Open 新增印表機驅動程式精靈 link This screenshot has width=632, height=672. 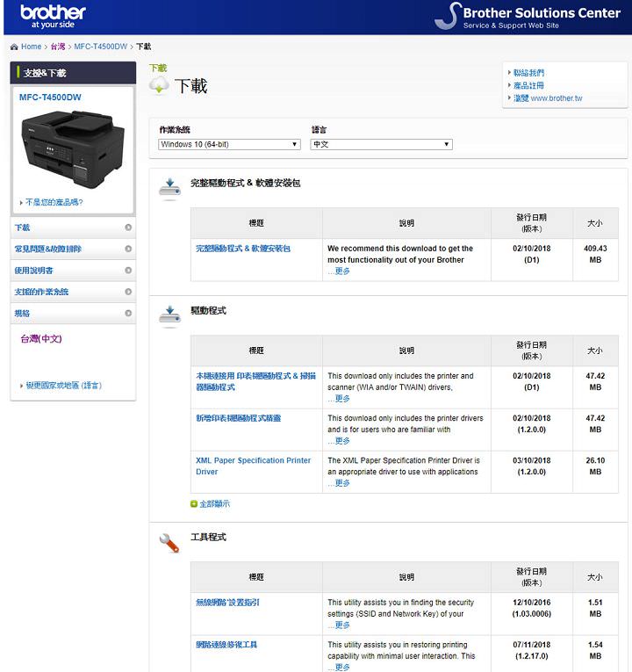238,418
